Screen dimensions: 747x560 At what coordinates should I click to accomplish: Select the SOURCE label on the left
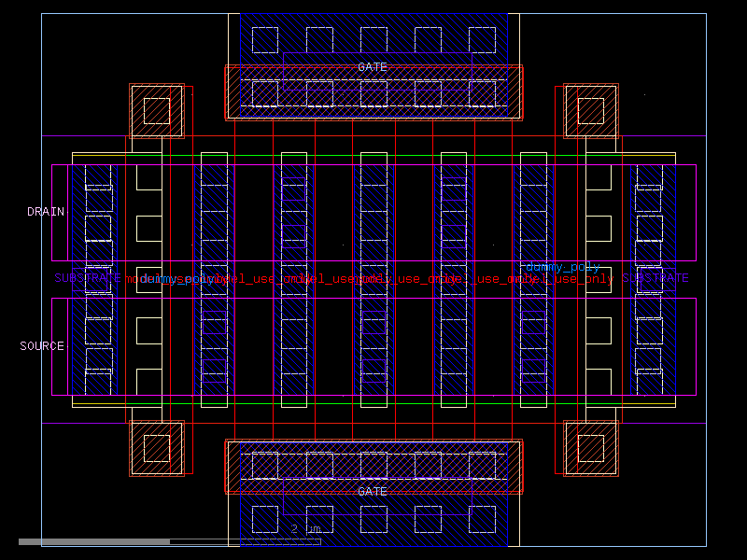[x=41, y=344]
